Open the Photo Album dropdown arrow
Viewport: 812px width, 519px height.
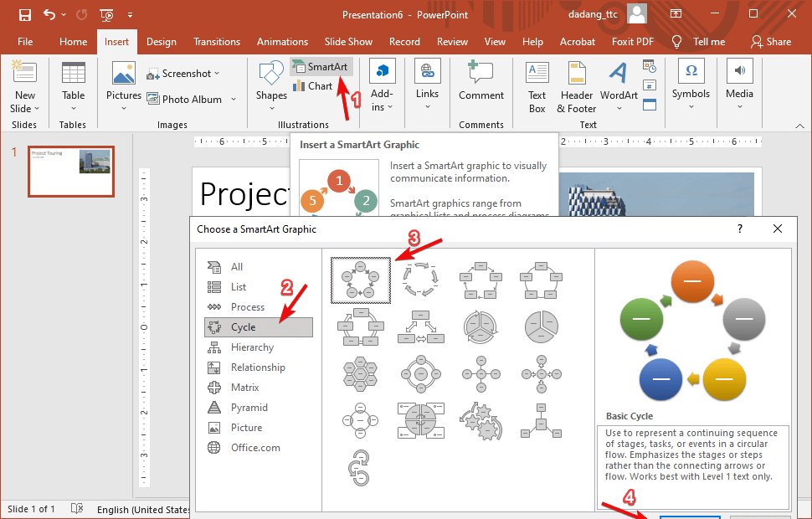(x=234, y=100)
